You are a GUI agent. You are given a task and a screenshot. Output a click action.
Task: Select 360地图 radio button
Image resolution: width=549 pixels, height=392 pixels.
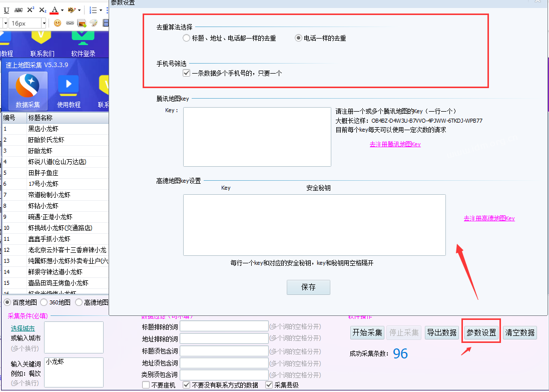[x=44, y=302]
